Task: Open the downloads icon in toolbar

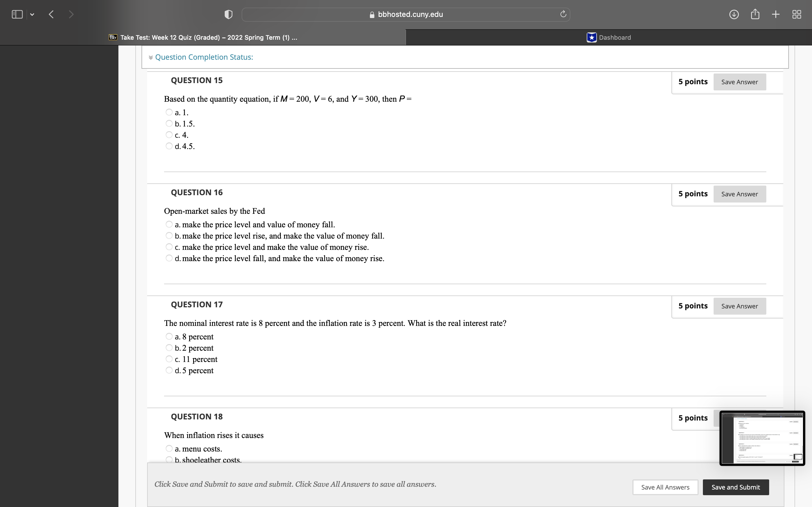Action: point(734,14)
